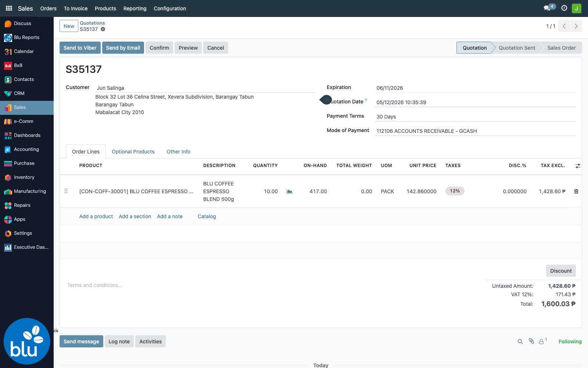Go to previous record arrow
The height and width of the screenshot is (368, 588).
coord(564,26)
